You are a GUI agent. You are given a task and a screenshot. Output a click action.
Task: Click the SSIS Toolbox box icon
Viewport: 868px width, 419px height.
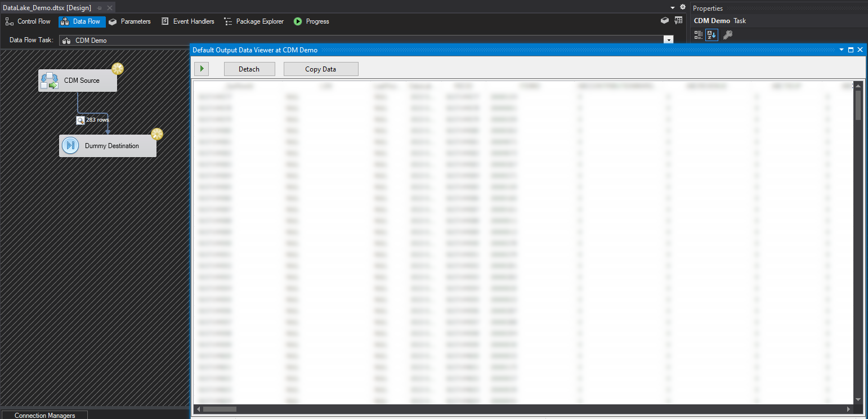pyautogui.click(x=665, y=20)
